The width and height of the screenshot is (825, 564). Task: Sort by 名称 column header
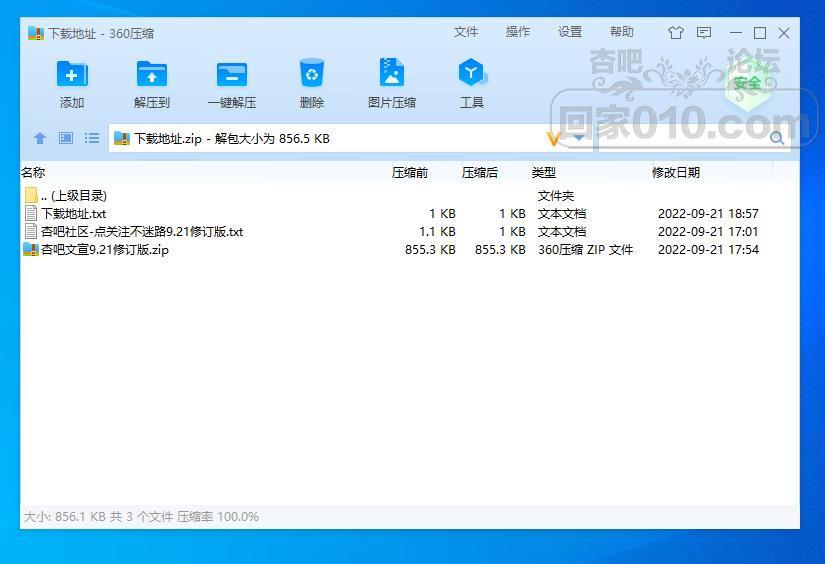[x=33, y=173]
